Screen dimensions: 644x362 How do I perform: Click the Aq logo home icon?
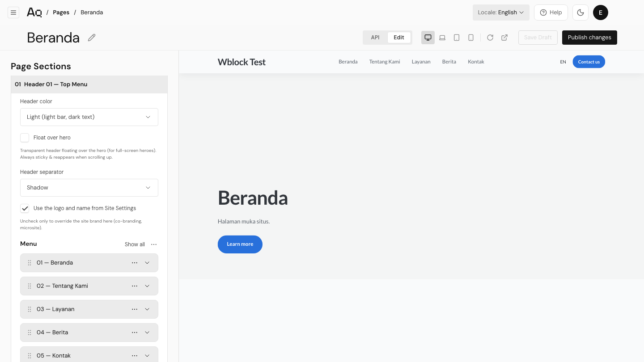(x=34, y=13)
